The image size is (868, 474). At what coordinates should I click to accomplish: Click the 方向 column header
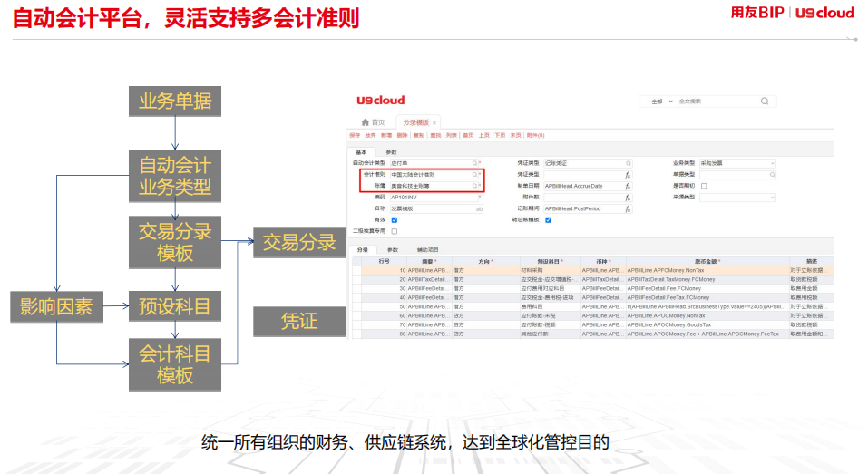485,261
